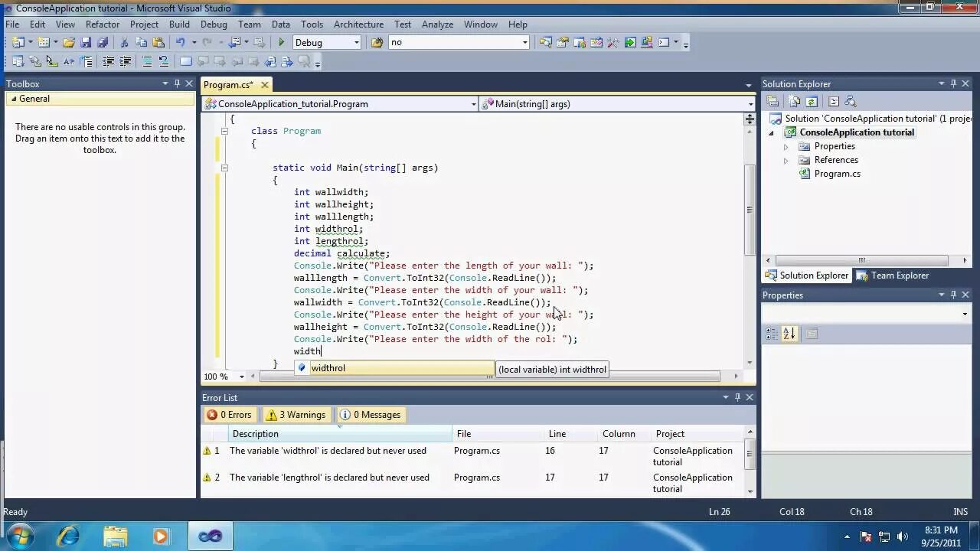Close the Program.cs* tab

265,85
